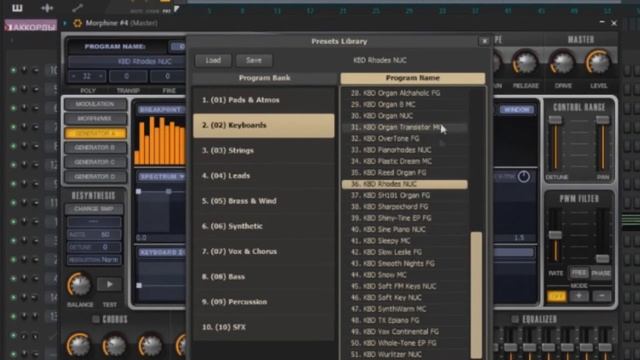
Task: Select Generator C tab
Action: pyautogui.click(x=95, y=162)
